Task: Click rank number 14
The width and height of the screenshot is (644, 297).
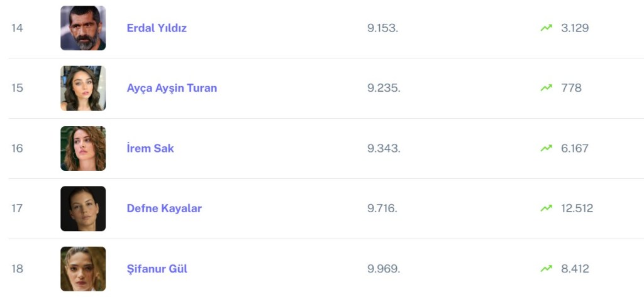Action: click(17, 28)
